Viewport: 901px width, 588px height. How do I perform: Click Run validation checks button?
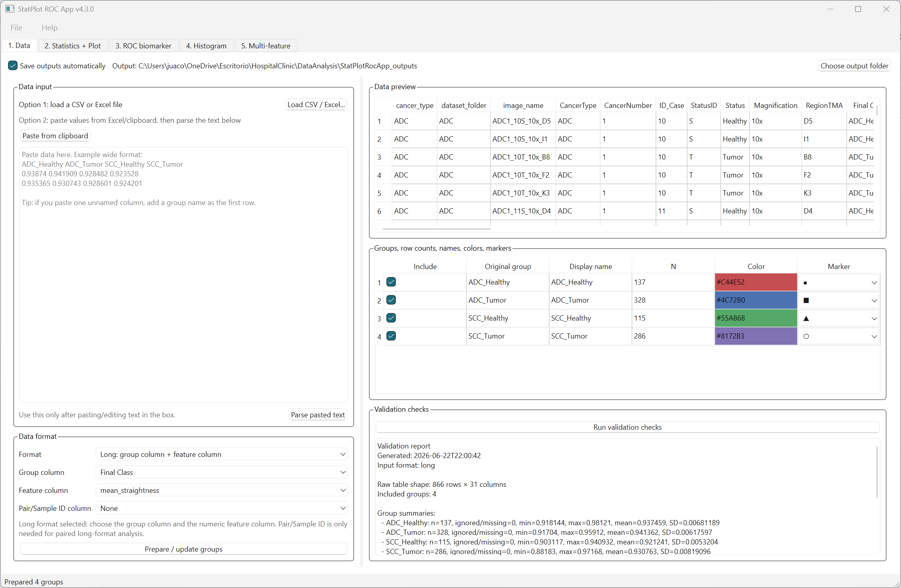(x=628, y=427)
